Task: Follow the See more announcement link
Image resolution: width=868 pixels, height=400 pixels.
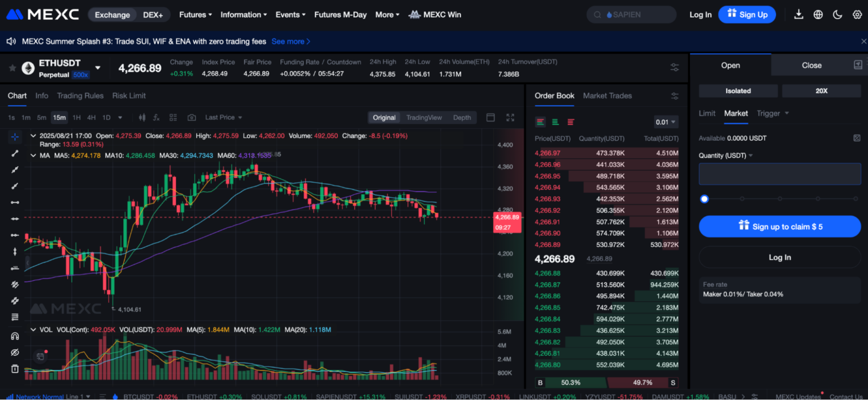Action: (290, 41)
